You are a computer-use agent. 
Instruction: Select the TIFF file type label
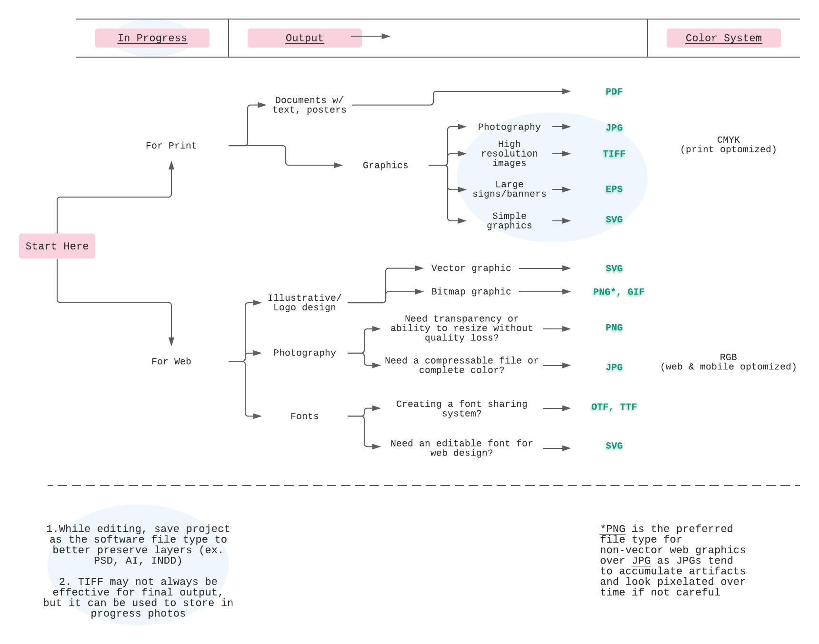coord(614,154)
